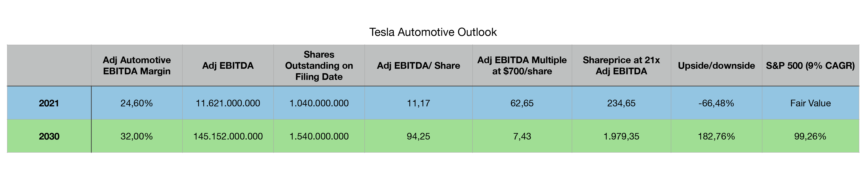This screenshot has width=868, height=178.
Task: Click the -66,48% downside cell
Action: (x=716, y=103)
